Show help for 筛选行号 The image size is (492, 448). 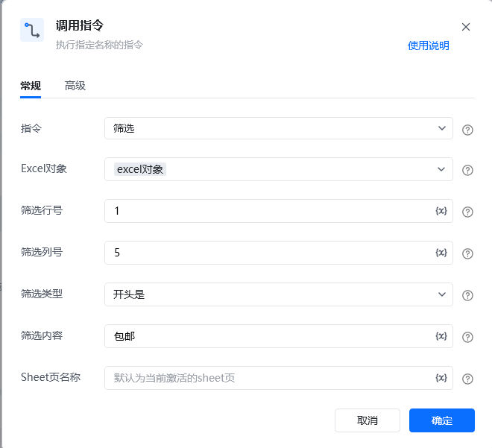point(467,212)
